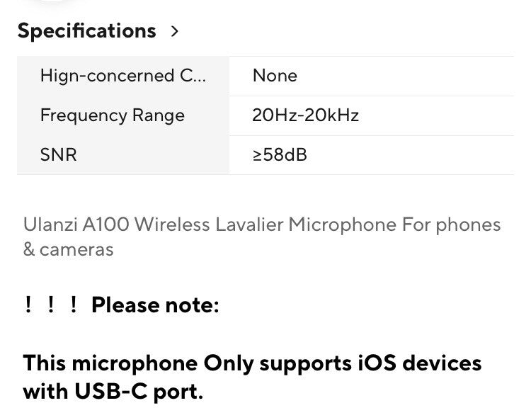Image resolution: width=531 pixels, height=420 pixels.
Task: Open the Specifications section heading
Action: pyautogui.click(x=86, y=31)
